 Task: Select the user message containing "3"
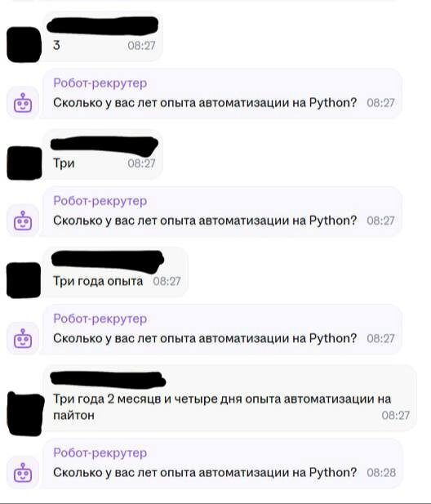tap(56, 45)
